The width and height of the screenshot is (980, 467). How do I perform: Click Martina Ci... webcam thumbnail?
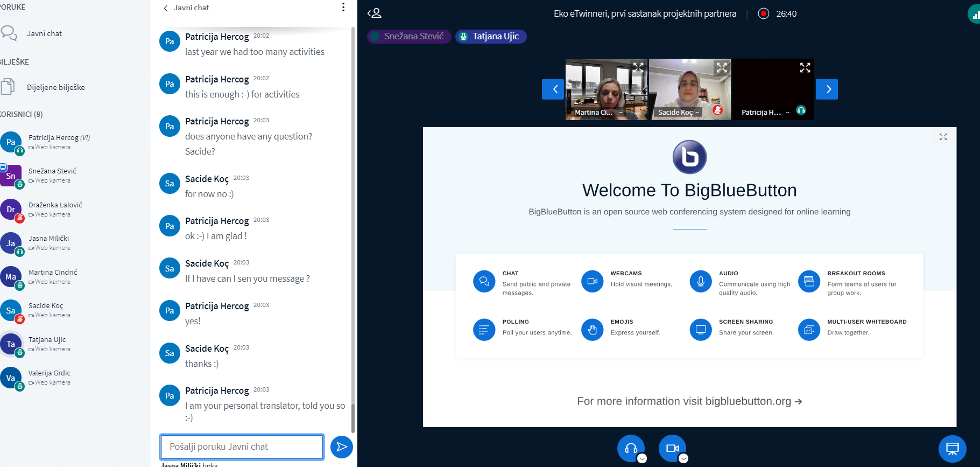607,89
